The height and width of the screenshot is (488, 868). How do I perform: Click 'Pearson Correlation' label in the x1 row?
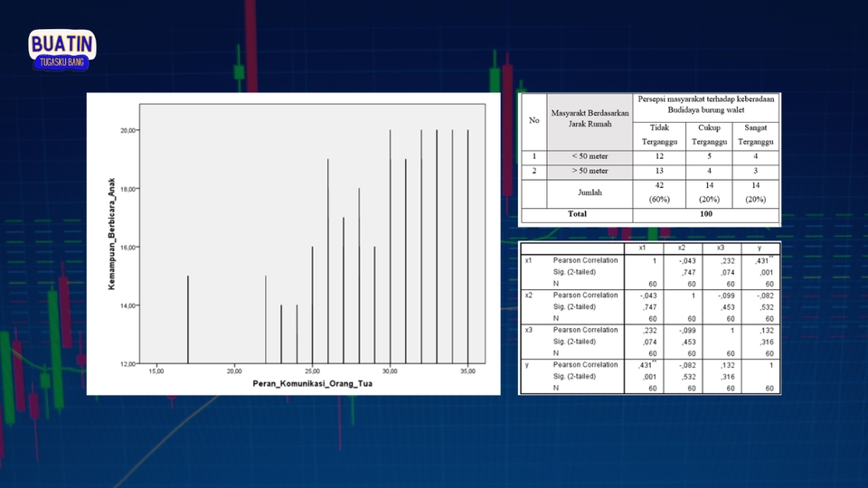coord(585,260)
